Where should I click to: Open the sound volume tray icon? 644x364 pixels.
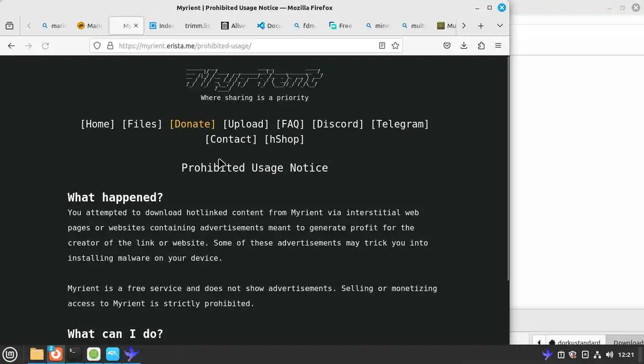(x=609, y=355)
